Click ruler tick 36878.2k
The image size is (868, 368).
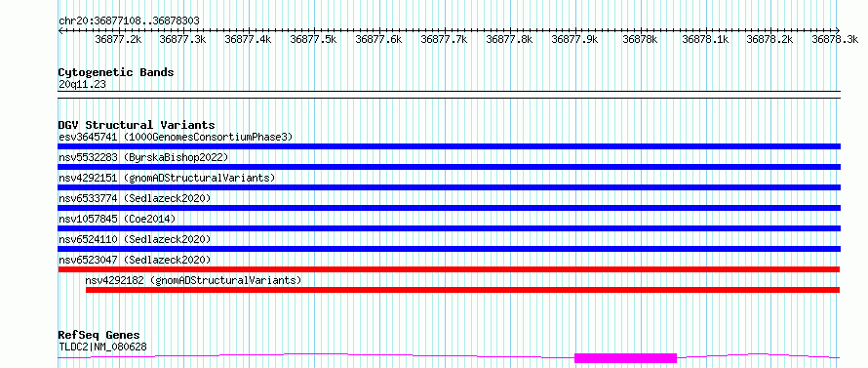pos(770,39)
